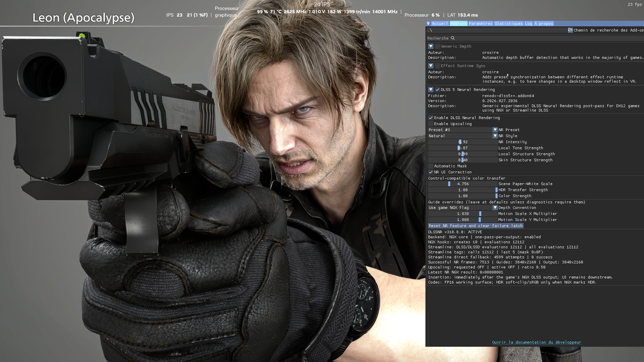Open the Depth Convention dropdown
The height and width of the screenshot is (362, 644).
click(x=463, y=208)
